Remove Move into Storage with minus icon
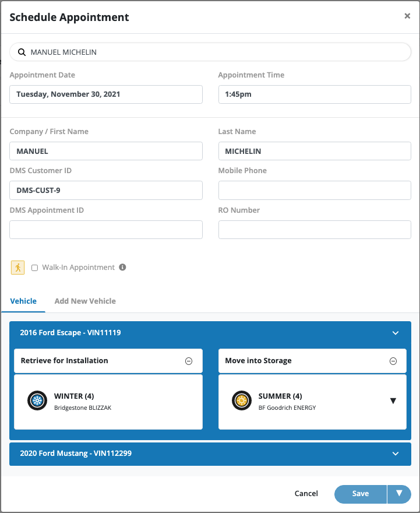420x513 pixels. pos(393,361)
